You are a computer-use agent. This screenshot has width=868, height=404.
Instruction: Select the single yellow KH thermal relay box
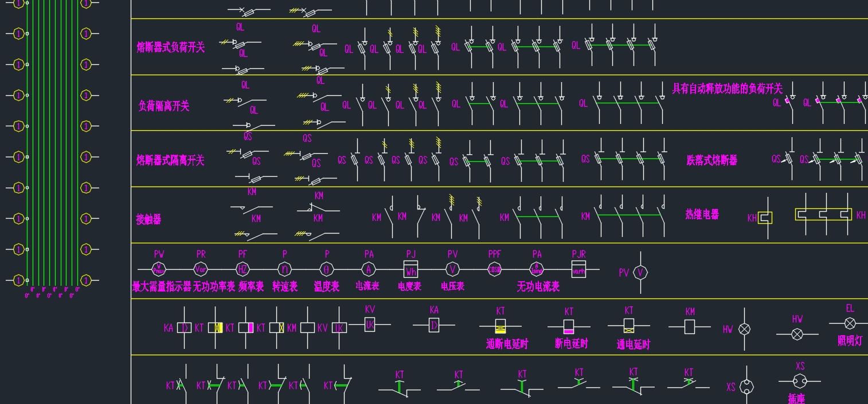click(765, 217)
